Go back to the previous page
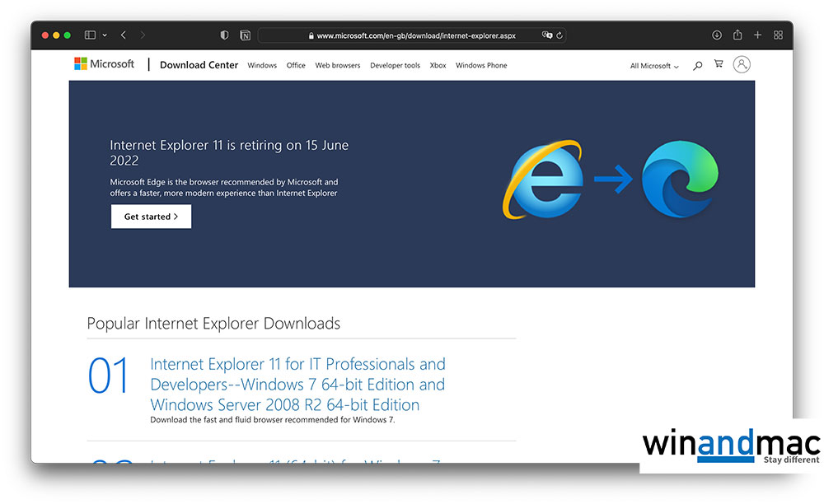 point(124,35)
